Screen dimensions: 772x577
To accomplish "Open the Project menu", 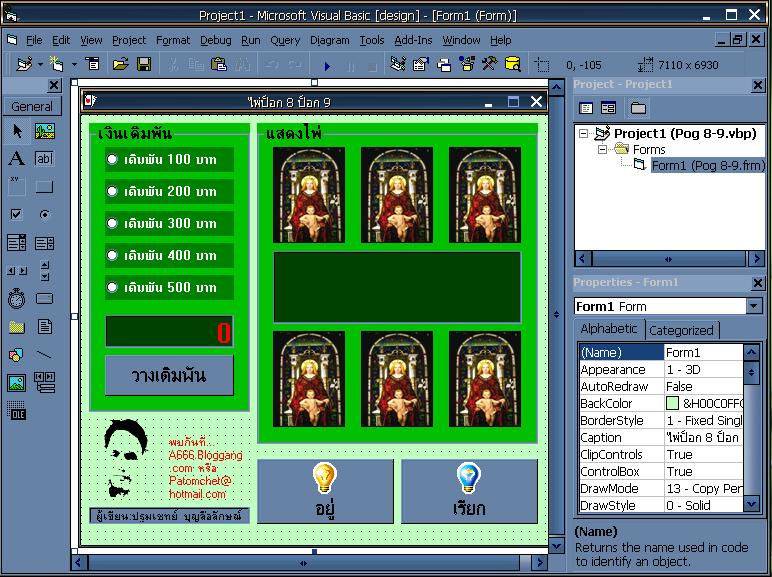I will (x=129, y=40).
